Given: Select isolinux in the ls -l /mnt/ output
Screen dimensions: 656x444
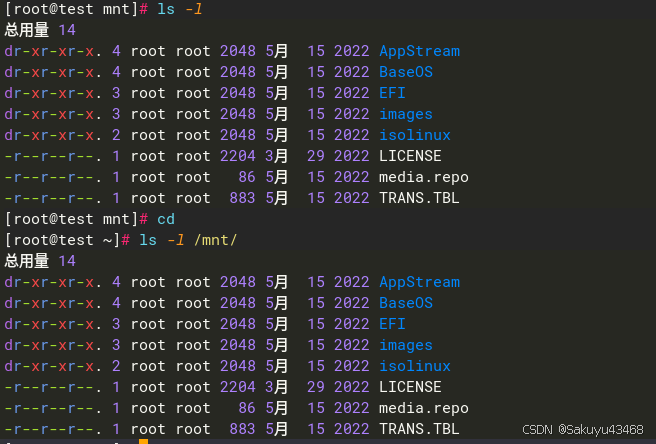Looking at the screenshot, I should pos(415,366).
